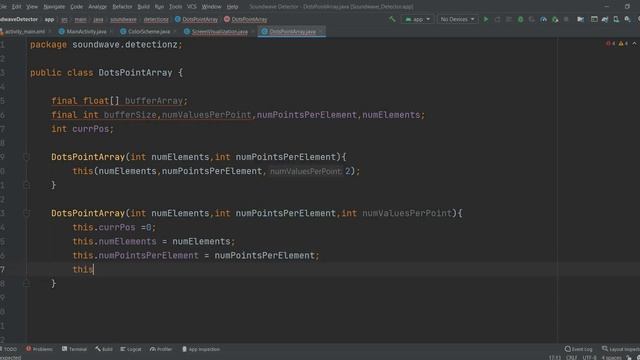This screenshot has width=640, height=360.
Task: Open the VCS menu
Action: point(191,7)
